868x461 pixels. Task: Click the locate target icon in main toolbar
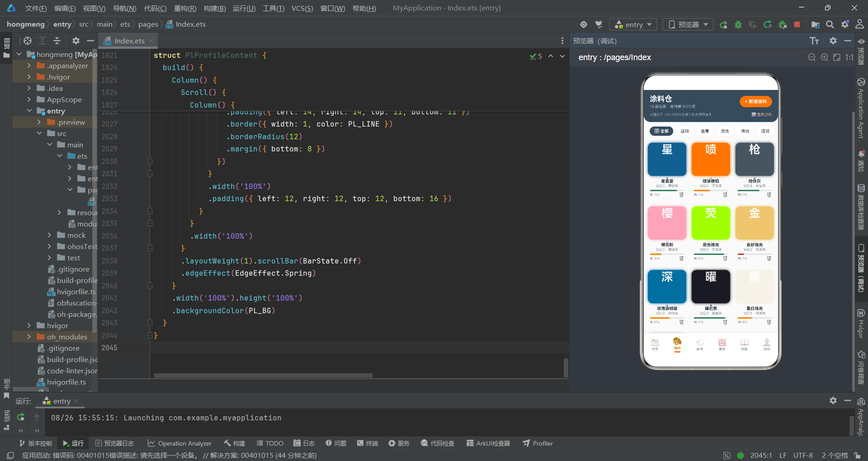point(584,24)
